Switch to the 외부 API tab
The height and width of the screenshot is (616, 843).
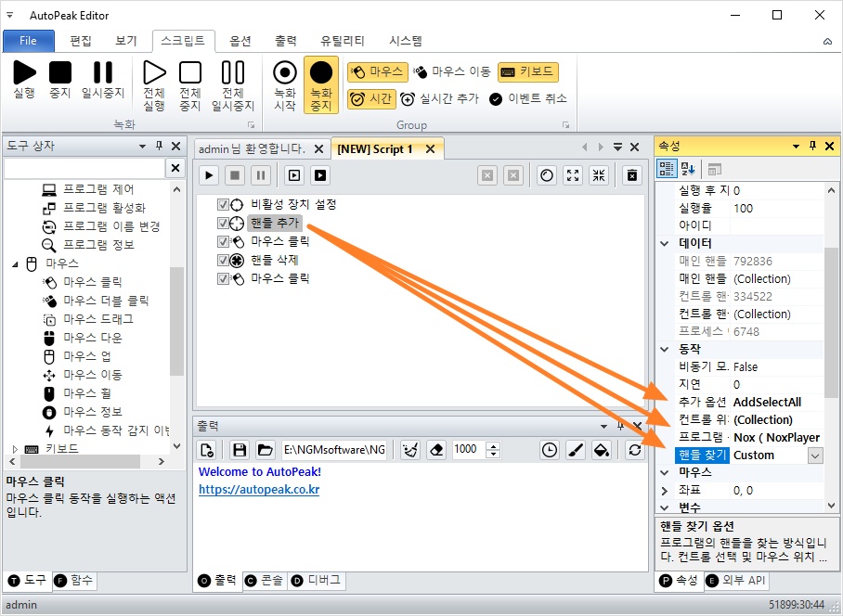tap(736, 581)
